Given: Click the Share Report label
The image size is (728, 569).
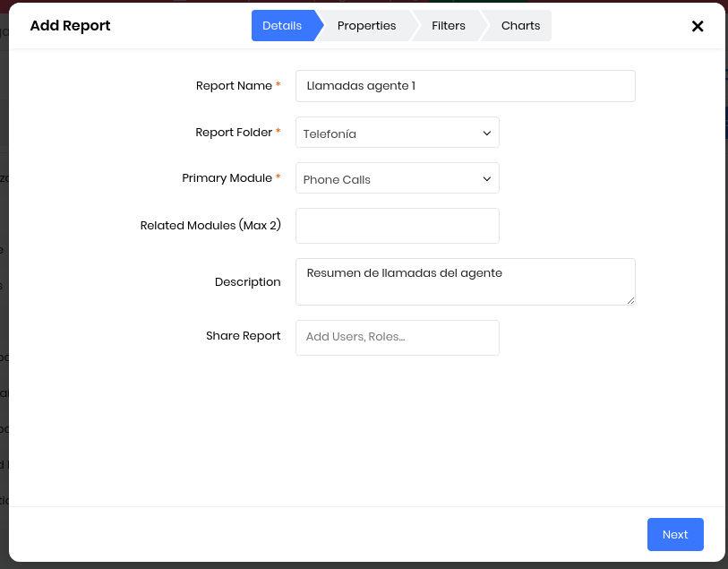Looking at the screenshot, I should [x=243, y=336].
